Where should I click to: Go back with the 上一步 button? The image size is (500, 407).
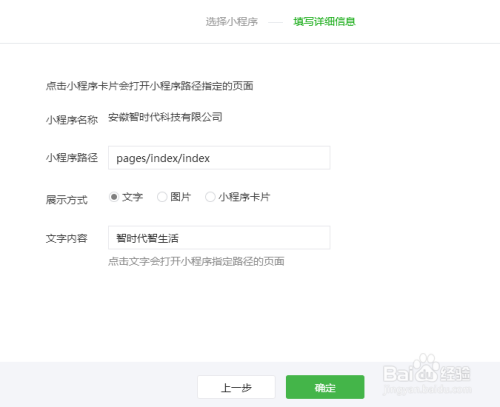click(x=236, y=387)
